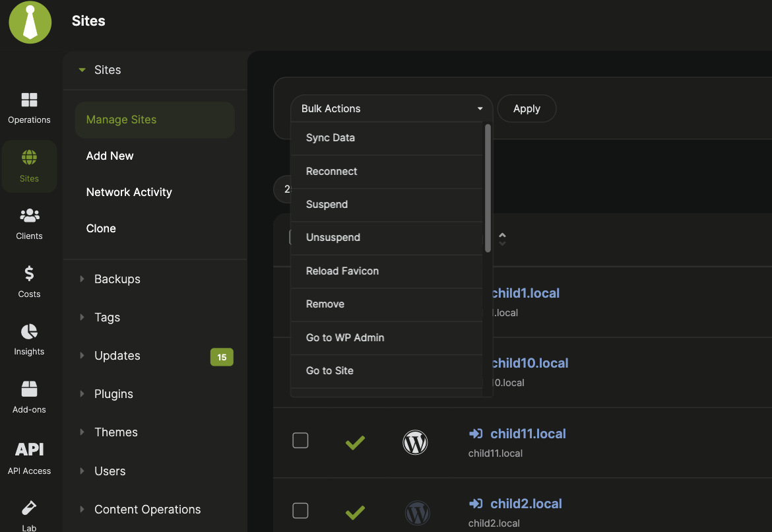The width and height of the screenshot is (772, 532).
Task: Tick the checkbox for child2.local
Action: point(300,510)
